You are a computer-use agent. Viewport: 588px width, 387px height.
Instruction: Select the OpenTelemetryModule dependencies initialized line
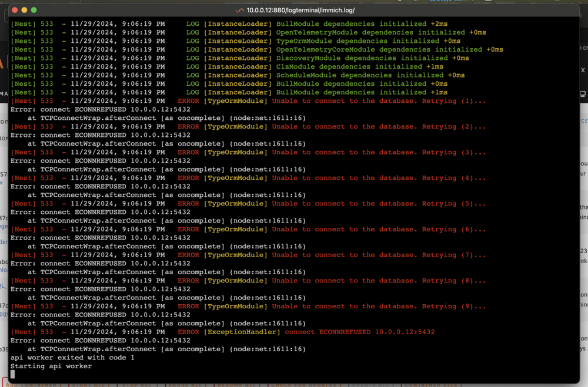tap(248, 33)
